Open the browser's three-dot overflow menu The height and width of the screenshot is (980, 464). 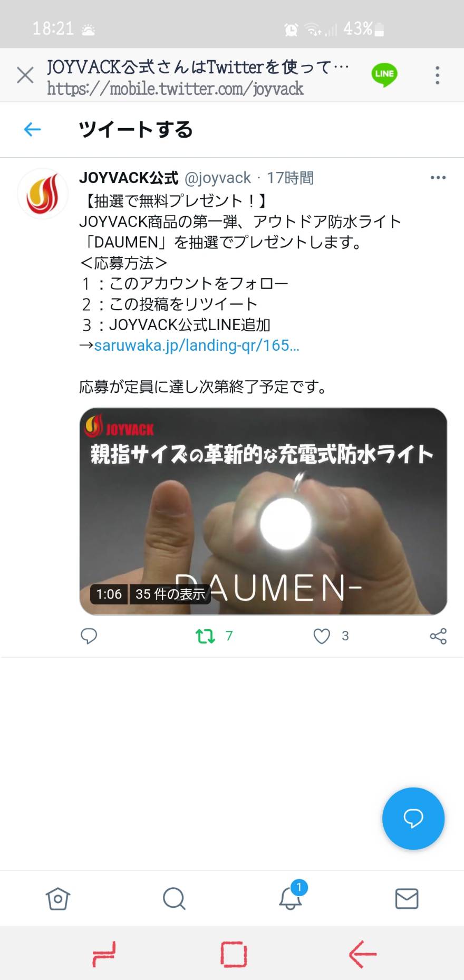[x=437, y=75]
